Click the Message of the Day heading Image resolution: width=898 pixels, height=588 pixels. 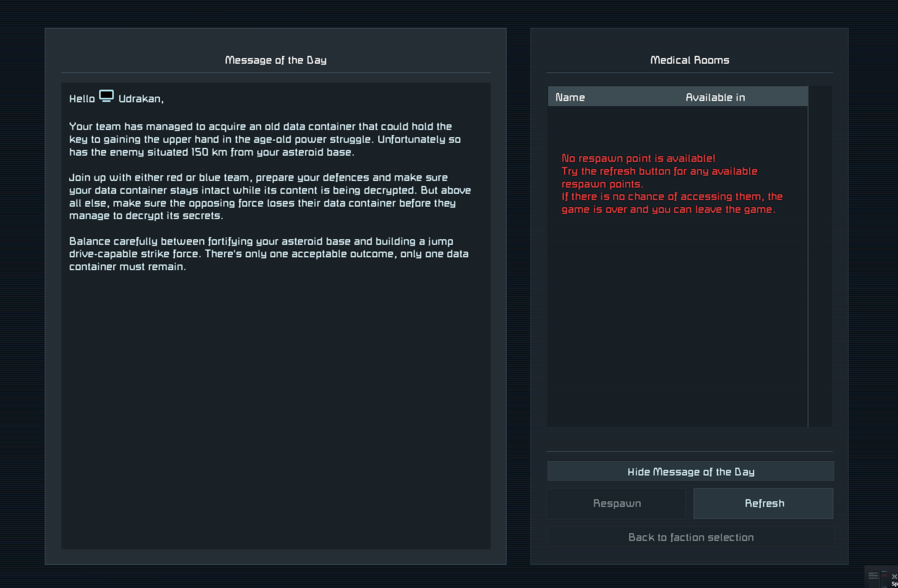click(x=276, y=60)
